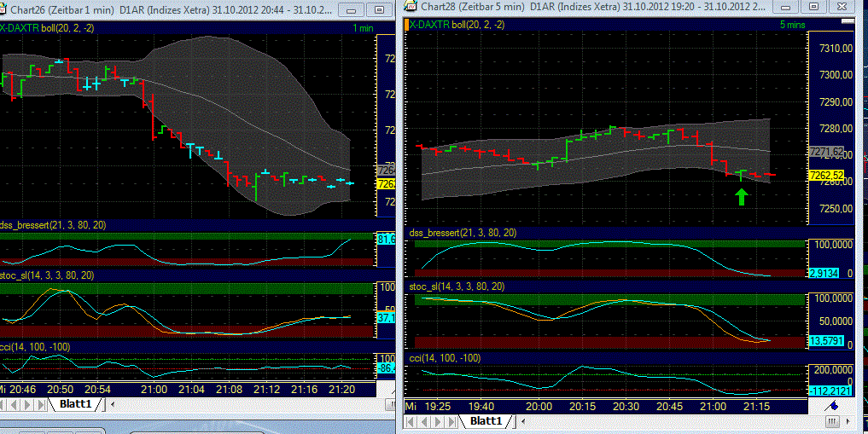Click 'dss_bressert(21, 3, 80, 20)' label in Chart28
The height and width of the screenshot is (434, 868).
[x=463, y=233]
